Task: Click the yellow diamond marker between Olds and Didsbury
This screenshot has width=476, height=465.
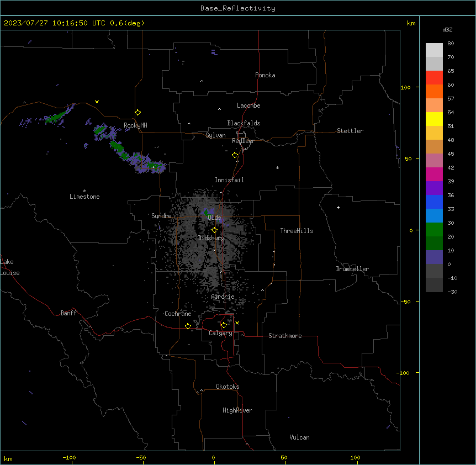Action: 214,230
